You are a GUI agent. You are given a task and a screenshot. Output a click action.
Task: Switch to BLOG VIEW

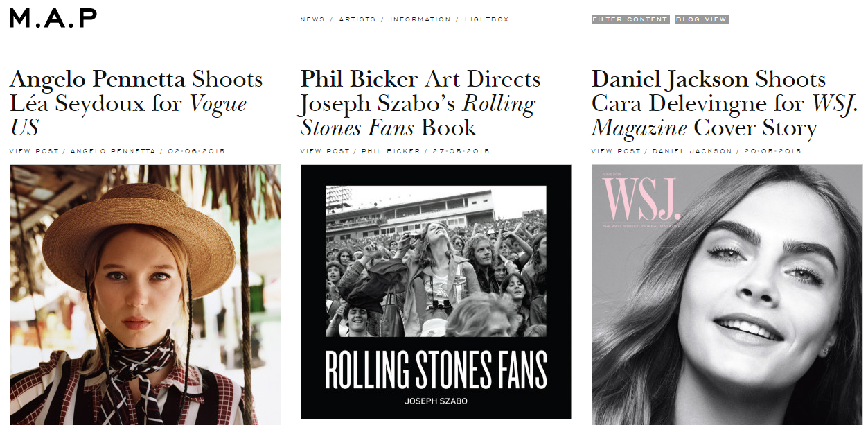pos(701,19)
